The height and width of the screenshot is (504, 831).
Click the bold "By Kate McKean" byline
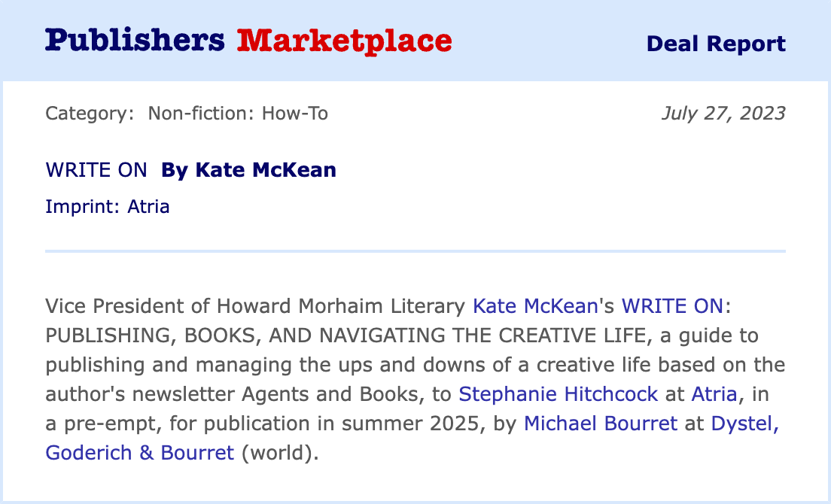(248, 170)
